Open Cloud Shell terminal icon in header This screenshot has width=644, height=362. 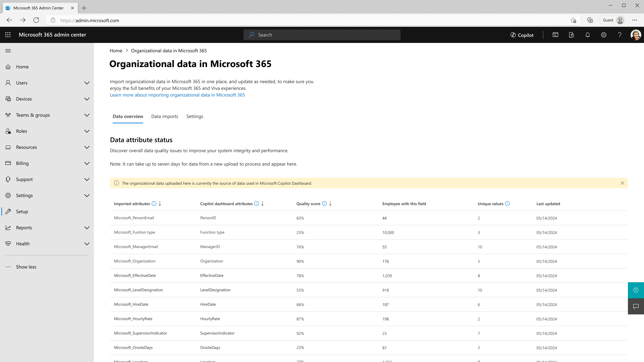tap(555, 35)
